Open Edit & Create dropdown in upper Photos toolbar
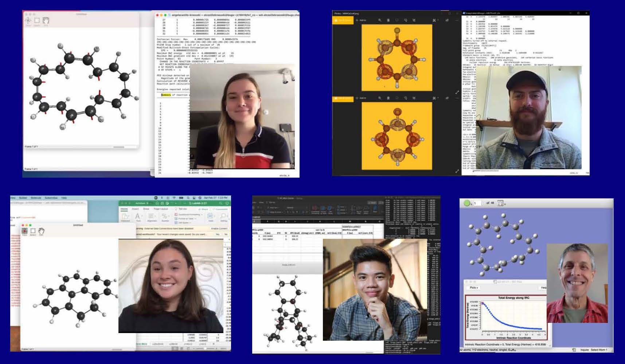Image resolution: width=625 pixels, height=364 pixels. (435, 20)
